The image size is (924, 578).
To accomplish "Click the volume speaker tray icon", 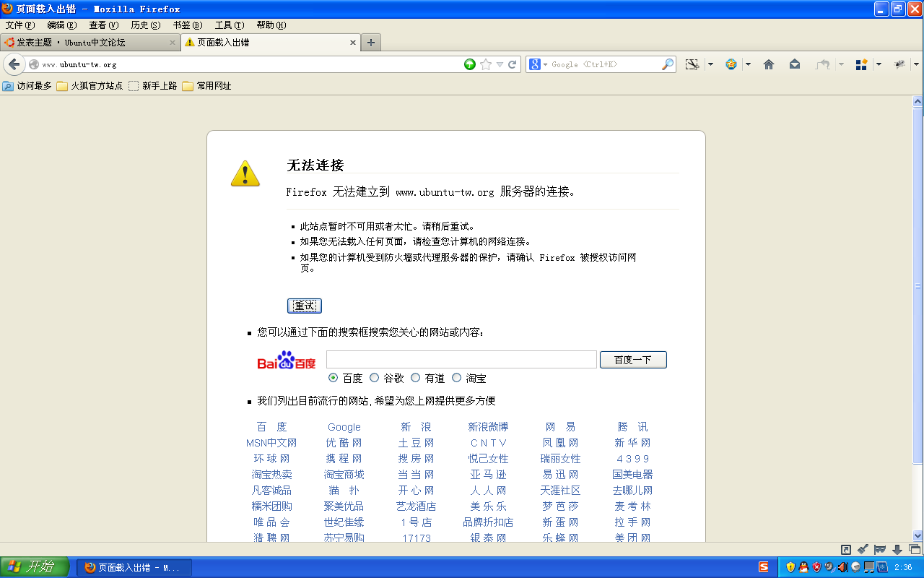I will [x=842, y=567].
